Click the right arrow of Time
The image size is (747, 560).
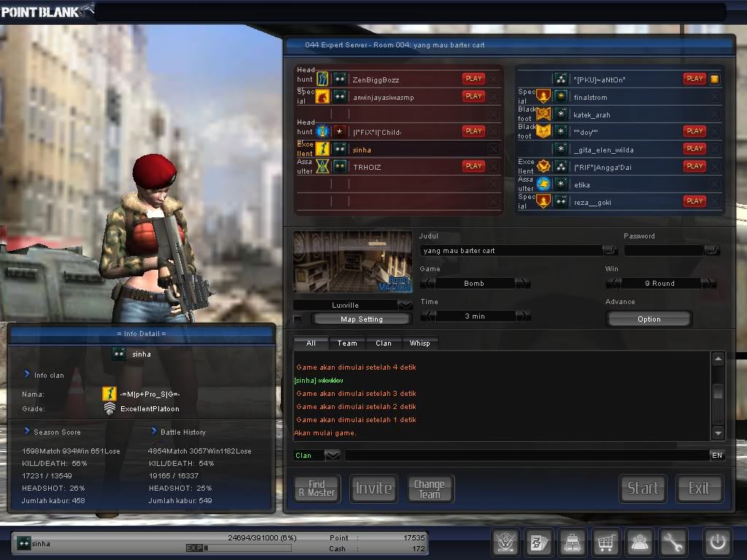pos(523,316)
